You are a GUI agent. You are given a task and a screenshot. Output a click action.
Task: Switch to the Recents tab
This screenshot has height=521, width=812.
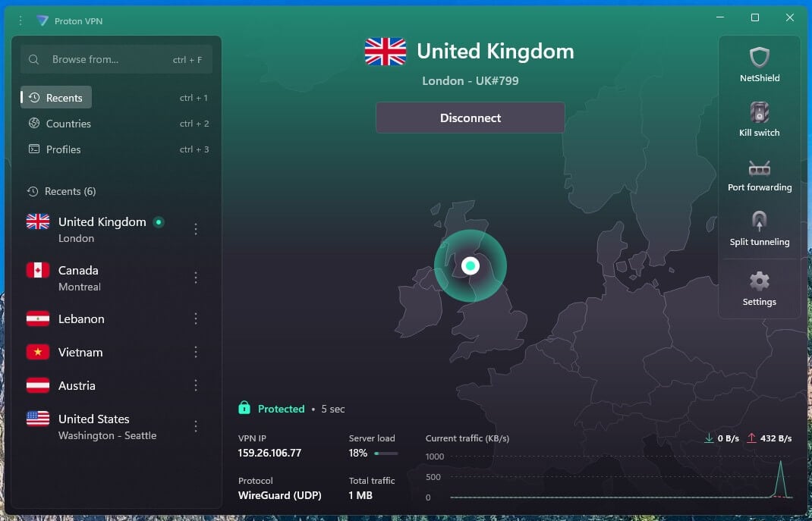tap(56, 97)
